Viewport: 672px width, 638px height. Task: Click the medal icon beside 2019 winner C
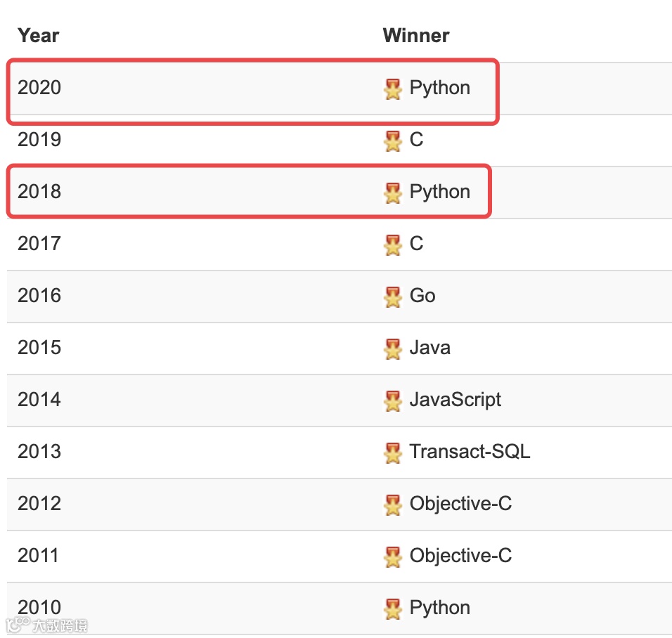(x=393, y=141)
